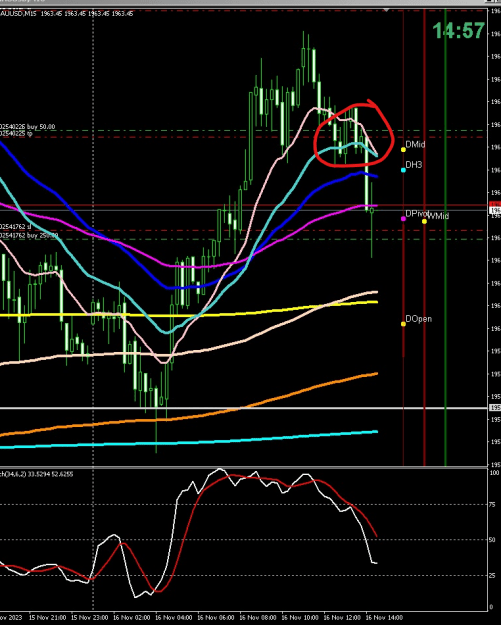This screenshot has height=625, width=501.
Task: Click the DOpen daily open marker dot
Action: point(403,324)
